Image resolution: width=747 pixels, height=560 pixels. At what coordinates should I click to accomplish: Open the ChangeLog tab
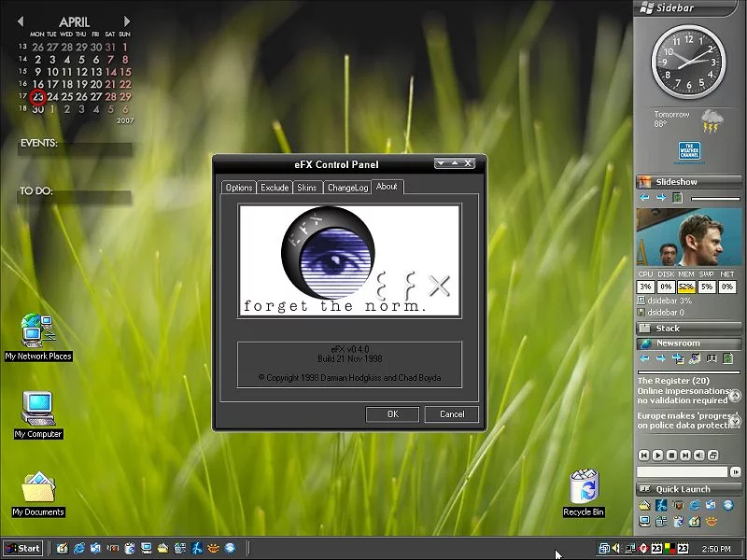[347, 188]
